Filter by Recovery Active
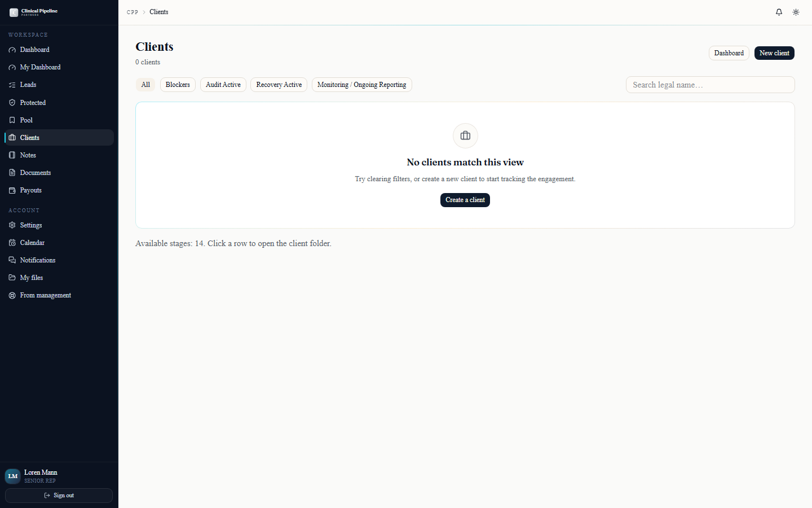 point(279,85)
